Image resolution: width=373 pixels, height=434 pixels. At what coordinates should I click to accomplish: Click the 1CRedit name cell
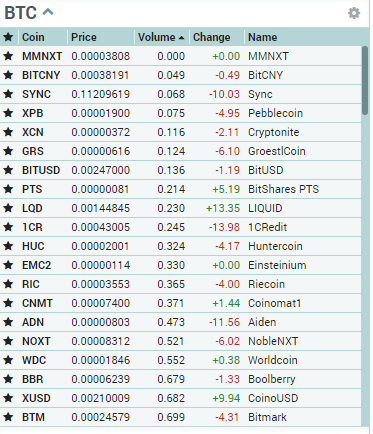point(267,227)
